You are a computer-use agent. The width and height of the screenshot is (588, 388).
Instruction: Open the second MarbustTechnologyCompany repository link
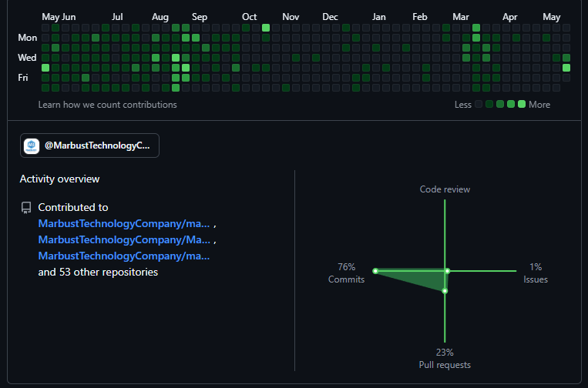click(123, 239)
